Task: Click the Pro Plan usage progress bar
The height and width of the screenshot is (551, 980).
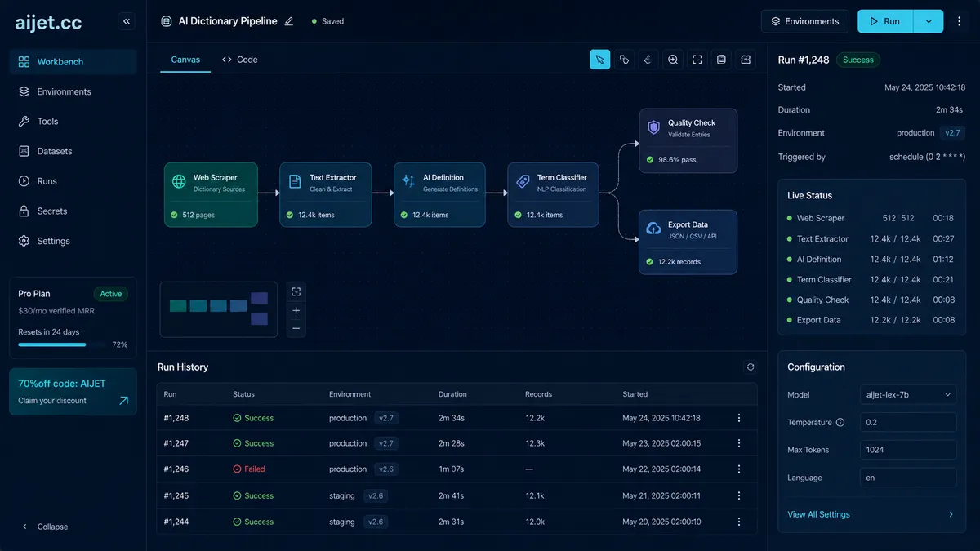Action: click(x=61, y=344)
